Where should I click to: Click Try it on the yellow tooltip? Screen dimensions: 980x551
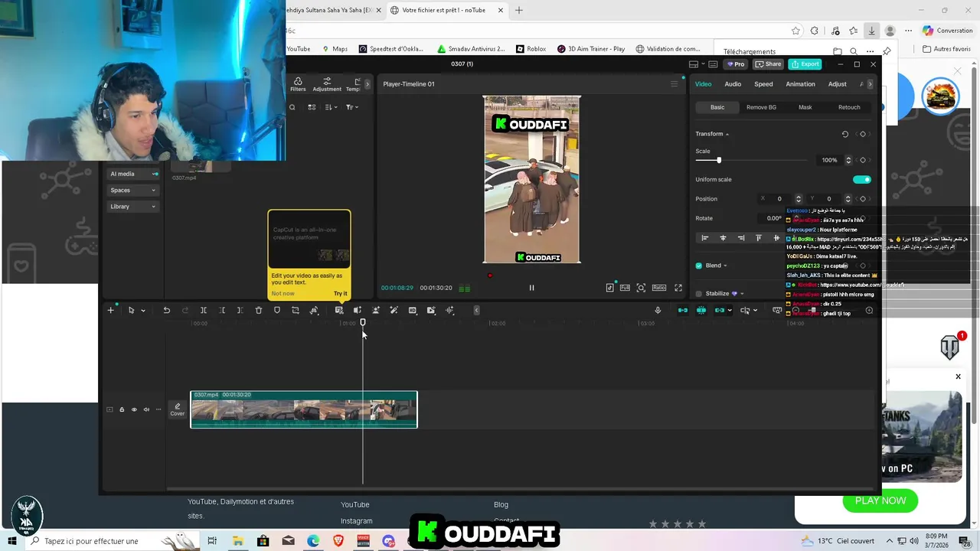click(x=340, y=294)
